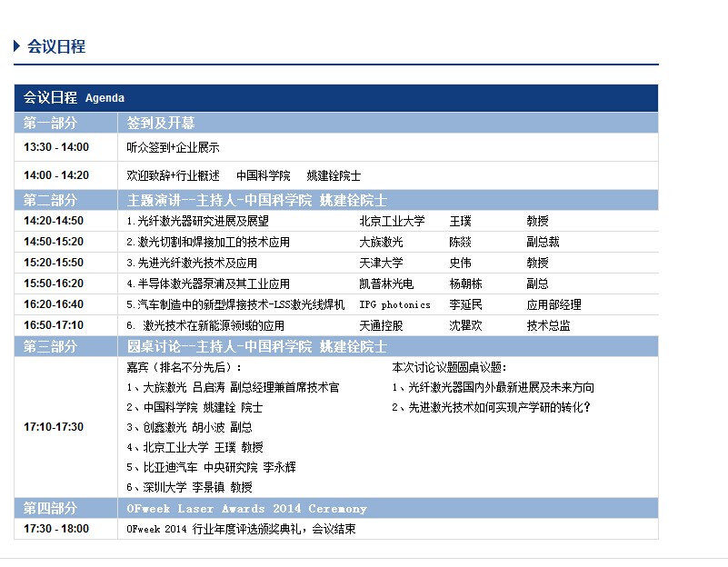
Task: Click the blue arrow beside the 会议日程 heading
Action: [17, 45]
